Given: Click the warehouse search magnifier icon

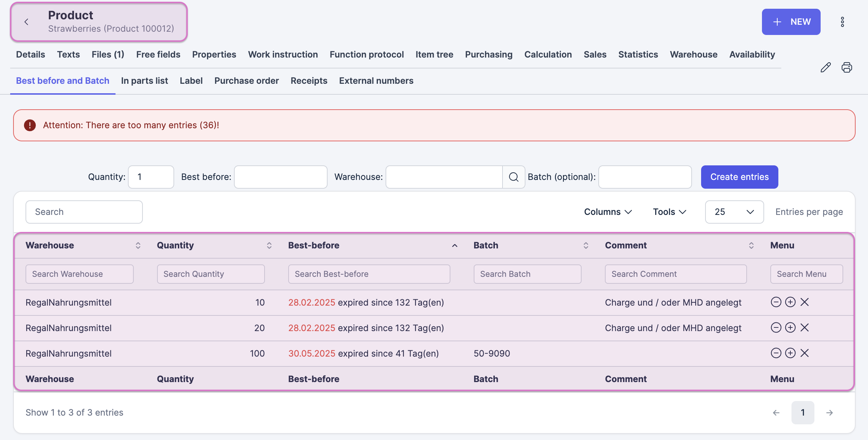Looking at the screenshot, I should tap(513, 177).
